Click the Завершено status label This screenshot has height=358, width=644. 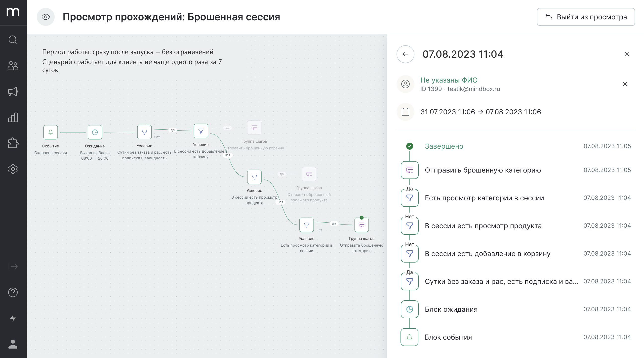(444, 146)
